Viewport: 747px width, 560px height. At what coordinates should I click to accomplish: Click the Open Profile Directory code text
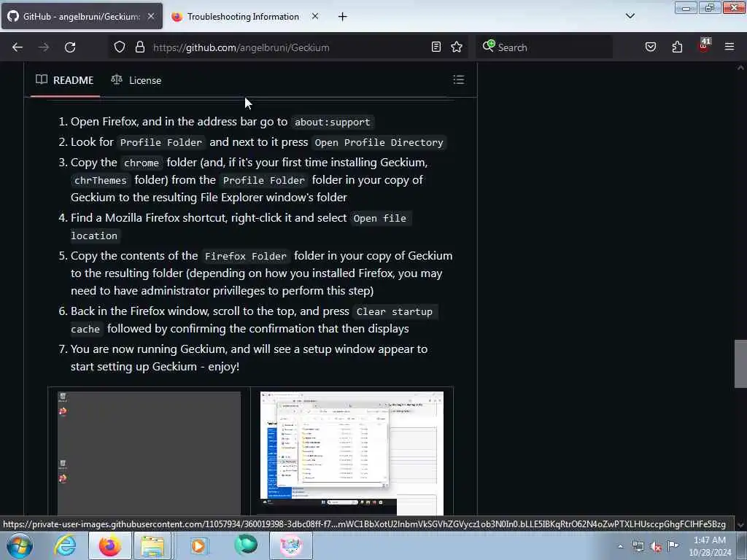(379, 142)
